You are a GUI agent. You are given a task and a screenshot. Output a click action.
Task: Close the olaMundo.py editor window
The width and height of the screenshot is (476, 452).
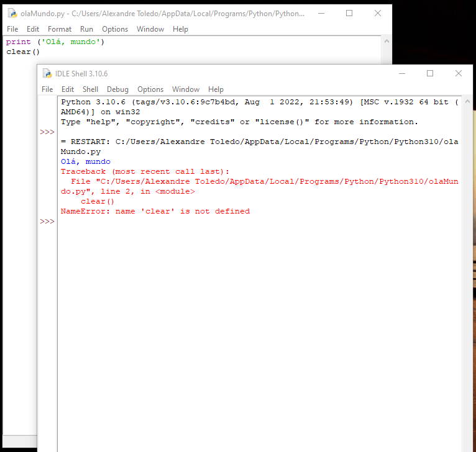coord(378,13)
